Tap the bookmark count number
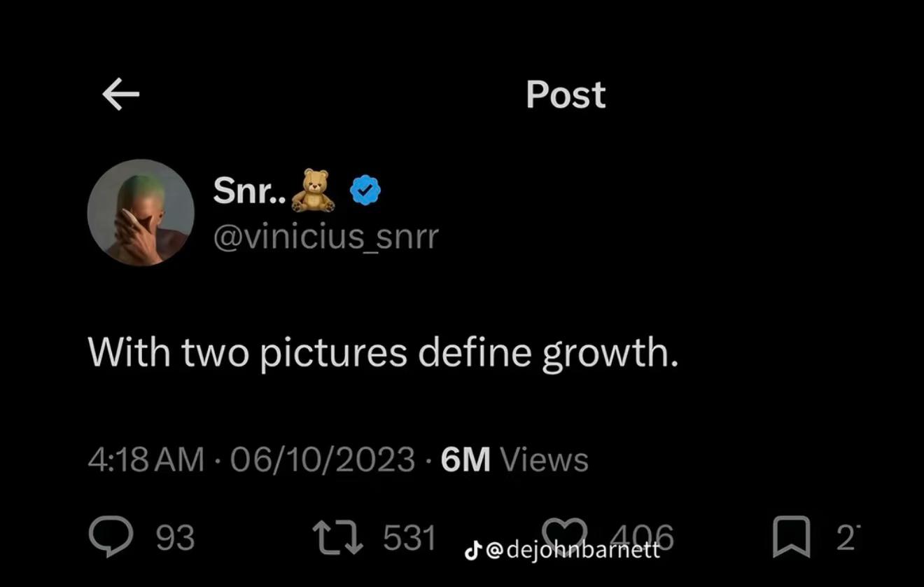The image size is (924, 587). (846, 537)
